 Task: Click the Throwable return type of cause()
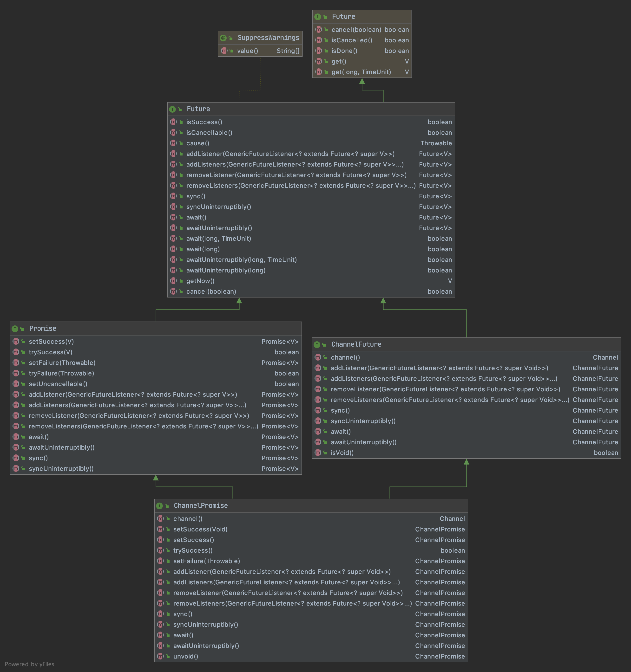(x=436, y=143)
